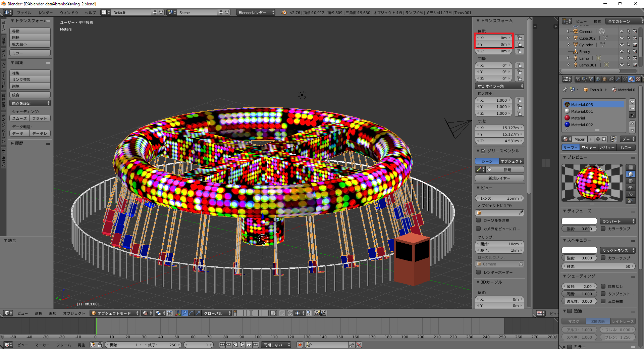644x349 pixels.
Task: Open the ファイル menu
Action: [x=24, y=12]
